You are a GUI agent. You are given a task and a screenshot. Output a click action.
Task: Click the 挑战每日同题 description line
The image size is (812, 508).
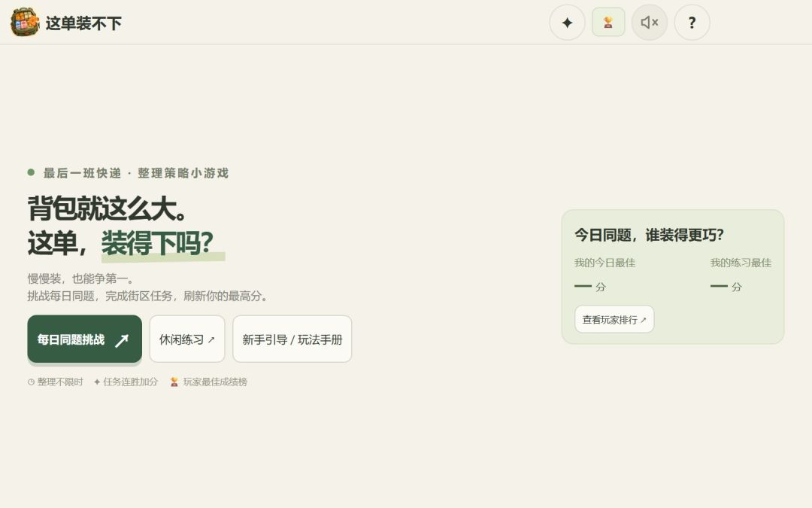coord(147,296)
